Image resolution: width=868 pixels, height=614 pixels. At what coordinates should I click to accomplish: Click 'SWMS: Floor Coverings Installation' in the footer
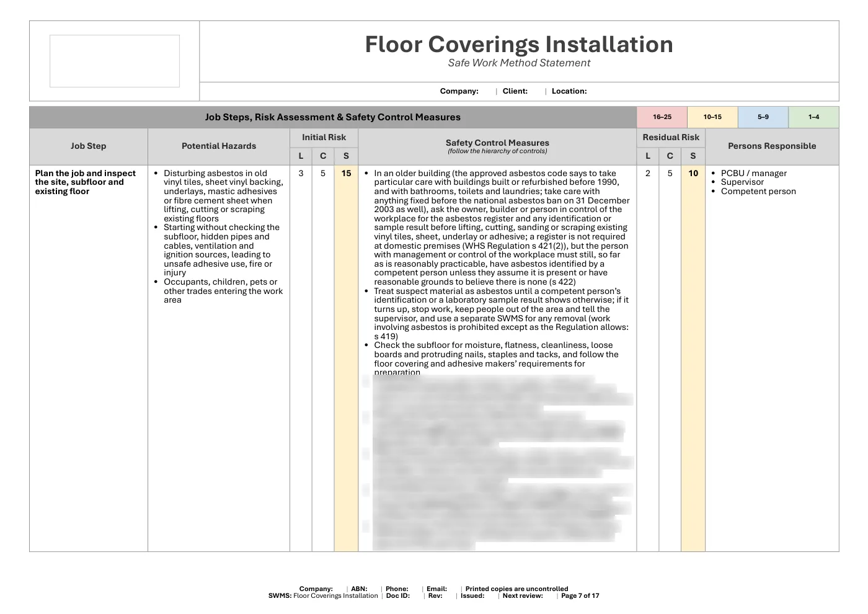tap(323, 596)
